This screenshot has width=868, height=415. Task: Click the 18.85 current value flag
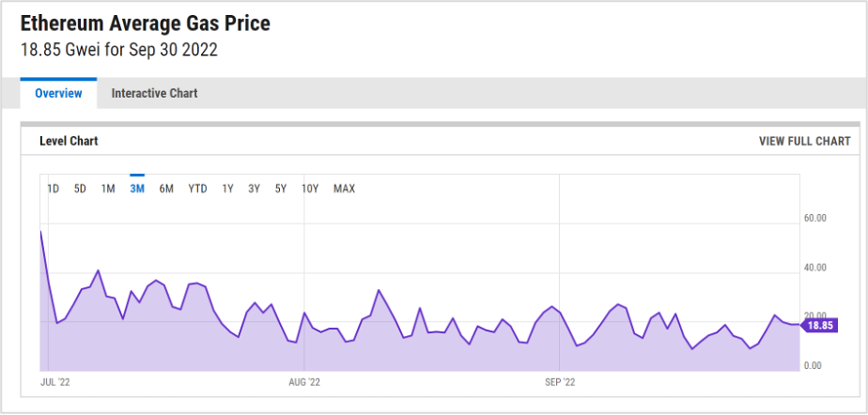pos(820,326)
